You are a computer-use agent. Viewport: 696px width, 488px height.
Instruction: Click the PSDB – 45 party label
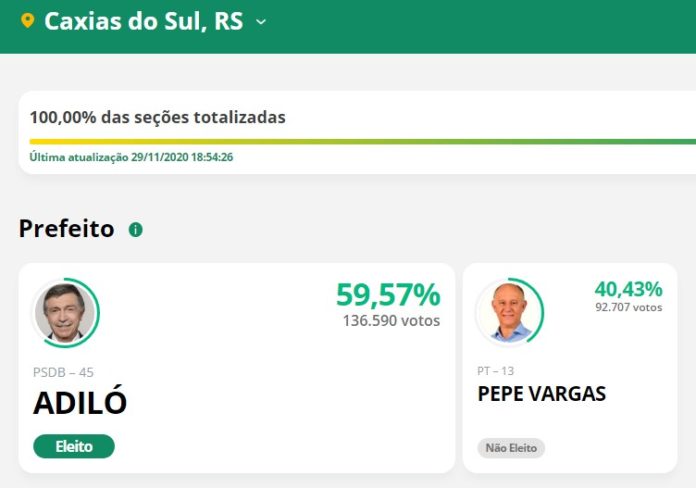pos(63,372)
